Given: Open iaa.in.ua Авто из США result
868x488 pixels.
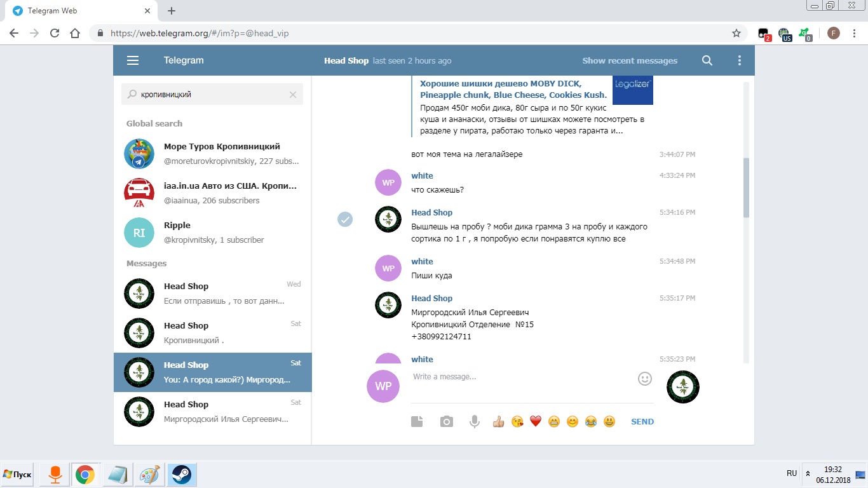Looking at the screenshot, I should tap(213, 193).
